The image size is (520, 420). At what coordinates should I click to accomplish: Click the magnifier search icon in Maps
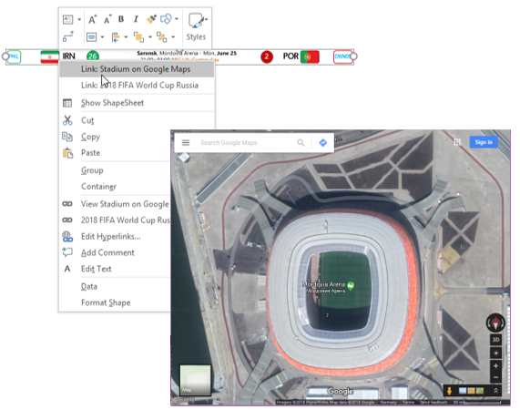point(301,143)
